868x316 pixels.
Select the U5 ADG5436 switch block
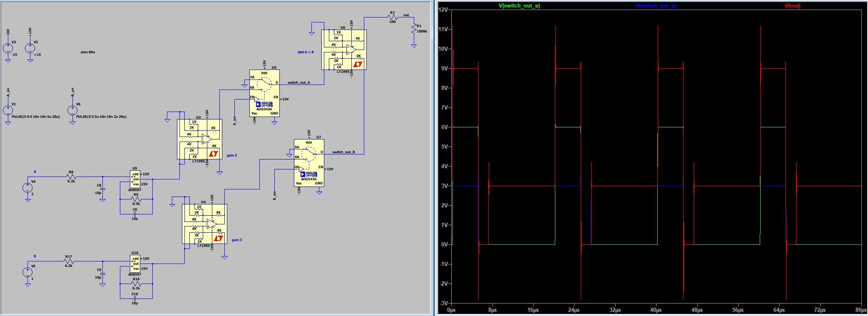coord(264,93)
